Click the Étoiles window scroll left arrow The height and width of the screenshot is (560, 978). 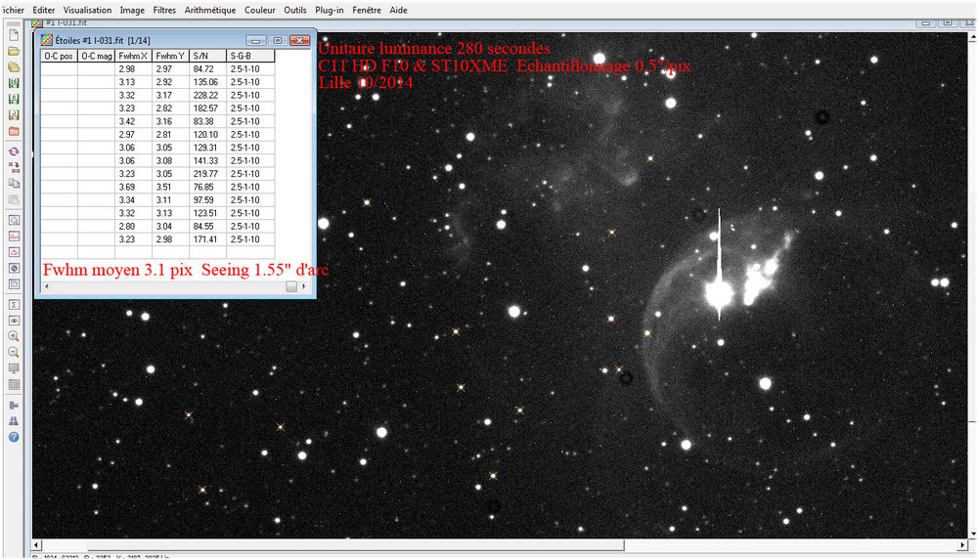47,286
